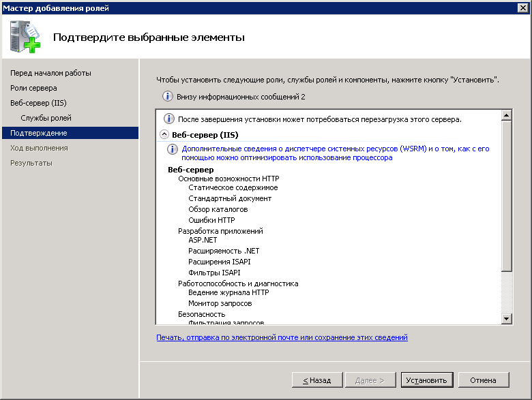Close the 'Мастер добавления ролей' window
Screen dimensions: 532x400
(x=523, y=7)
